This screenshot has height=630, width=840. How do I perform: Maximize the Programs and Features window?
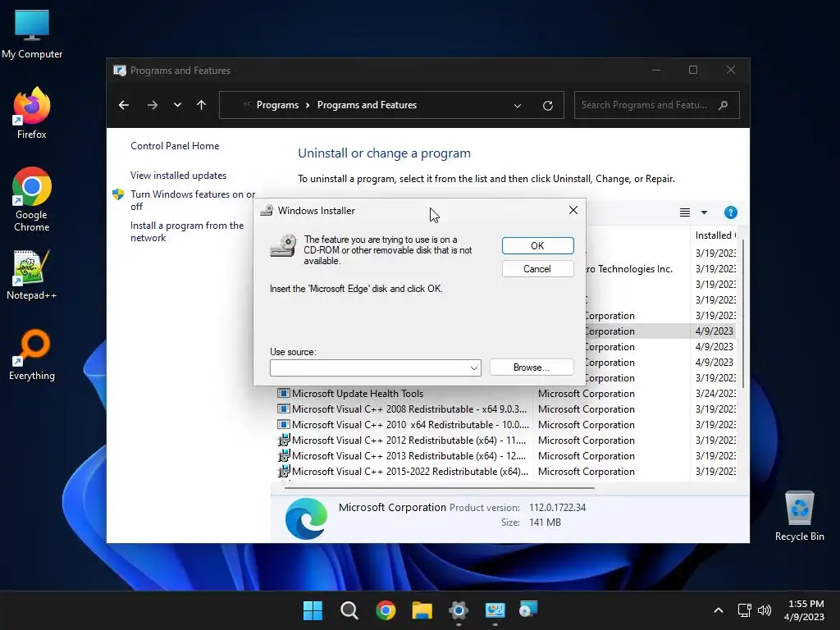(693, 71)
